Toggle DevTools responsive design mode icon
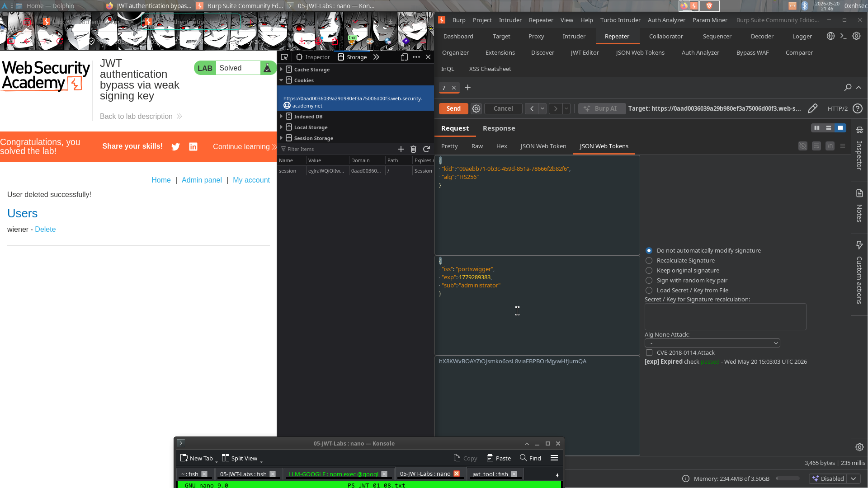Viewport: 868px width, 488px height. (404, 57)
